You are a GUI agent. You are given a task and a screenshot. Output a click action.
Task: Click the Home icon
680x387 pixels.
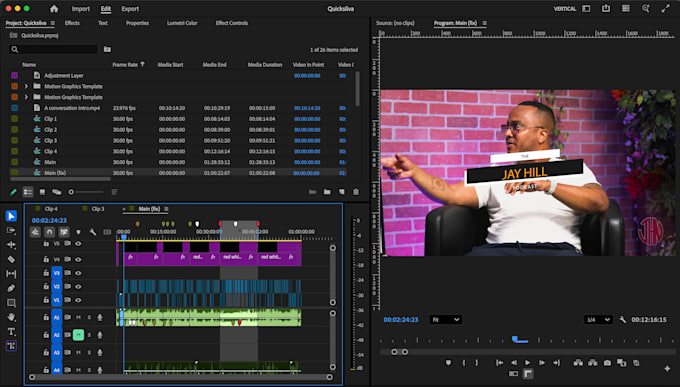(54, 9)
